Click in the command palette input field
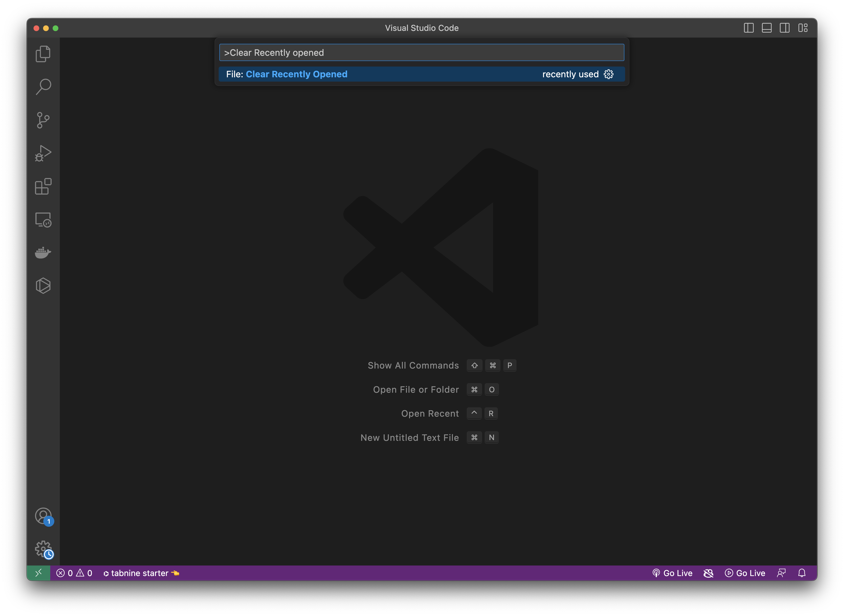The width and height of the screenshot is (844, 616). click(x=421, y=53)
